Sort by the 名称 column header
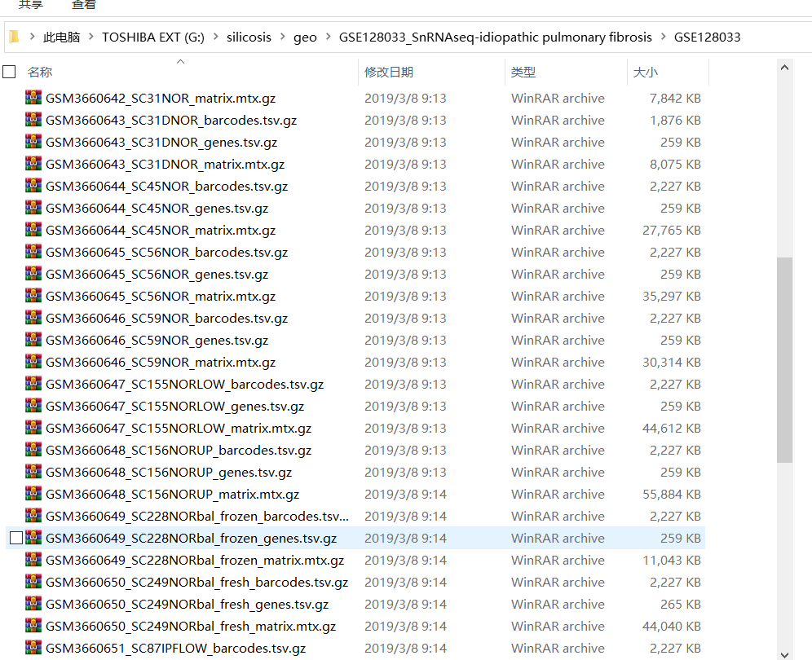 [40, 72]
